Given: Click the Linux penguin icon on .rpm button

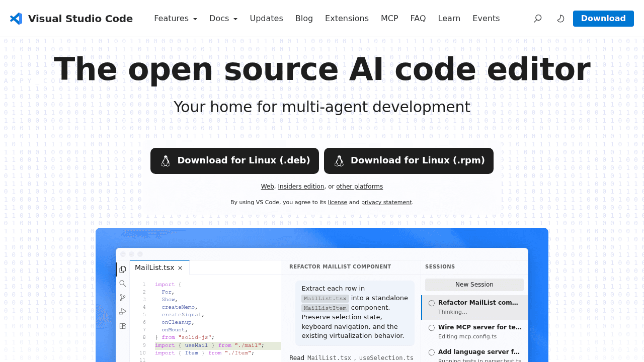Looking at the screenshot, I should (x=339, y=161).
